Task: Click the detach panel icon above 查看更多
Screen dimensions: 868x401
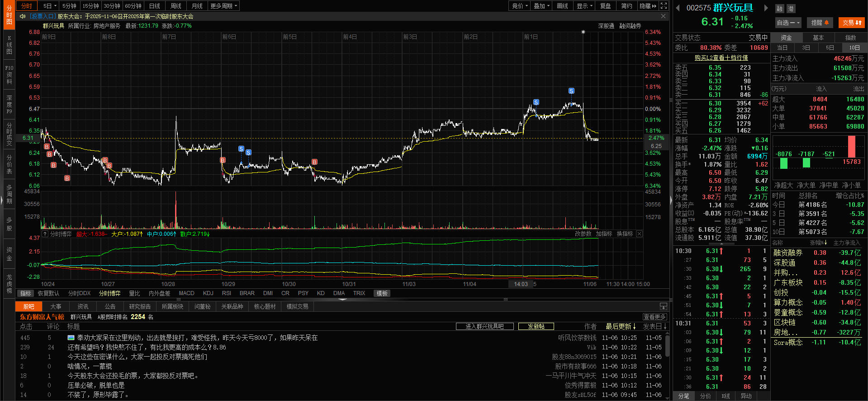Action: click(x=664, y=306)
